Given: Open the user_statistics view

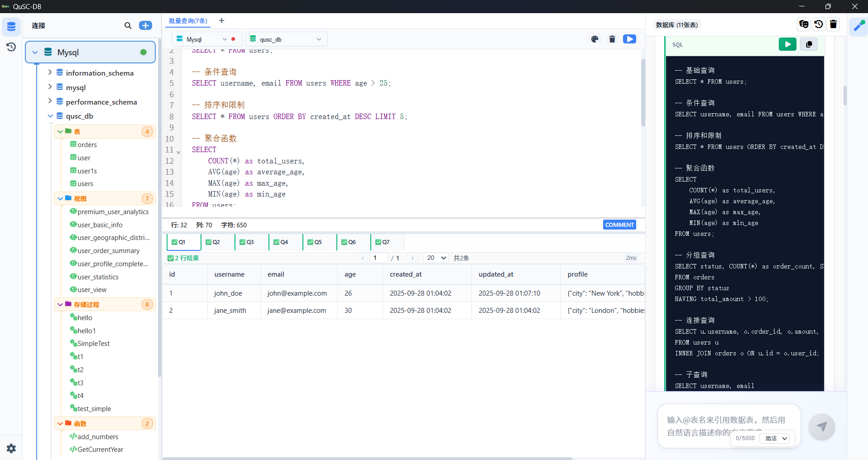Looking at the screenshot, I should pyautogui.click(x=98, y=277).
